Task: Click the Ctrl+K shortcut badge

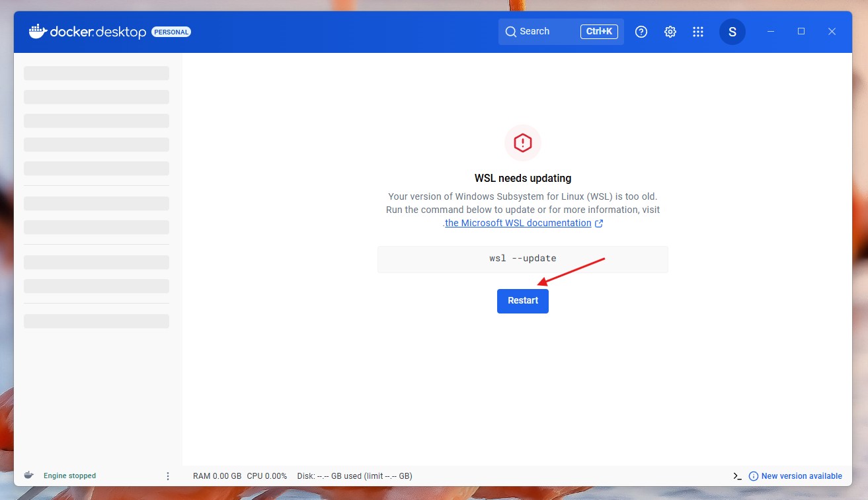Action: (600, 32)
